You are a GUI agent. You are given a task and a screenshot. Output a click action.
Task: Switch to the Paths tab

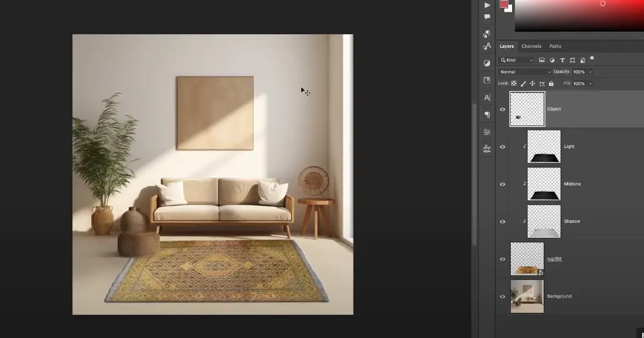coord(555,47)
